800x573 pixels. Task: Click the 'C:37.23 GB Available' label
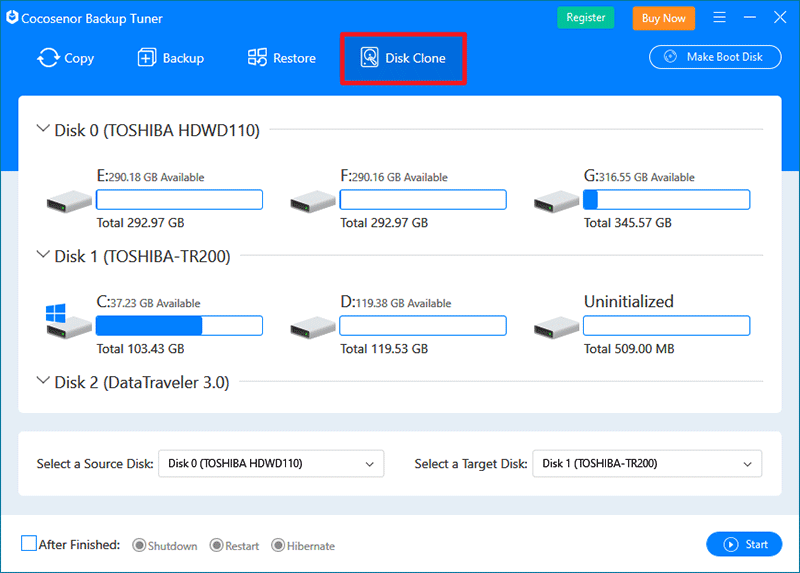coord(148,302)
